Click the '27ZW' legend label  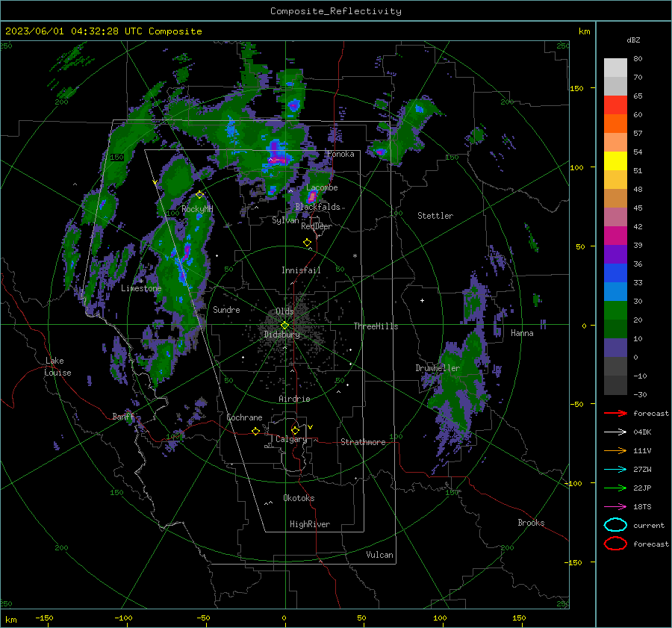point(642,470)
